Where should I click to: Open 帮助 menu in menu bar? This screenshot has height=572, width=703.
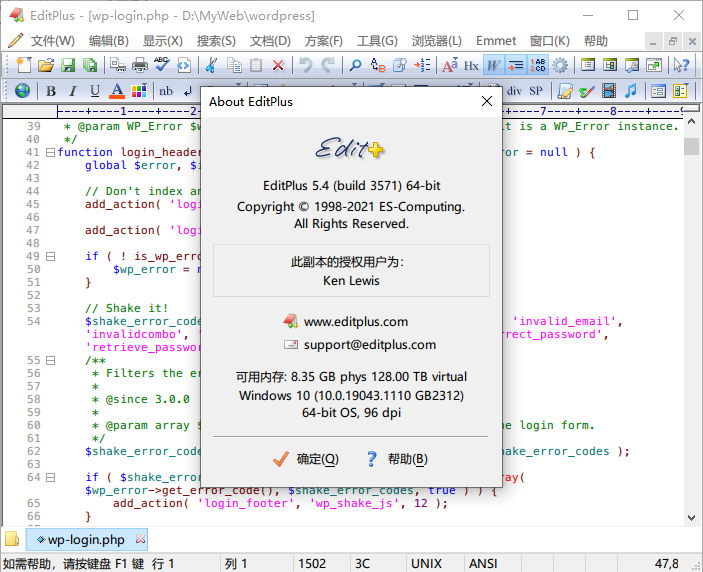click(x=595, y=41)
